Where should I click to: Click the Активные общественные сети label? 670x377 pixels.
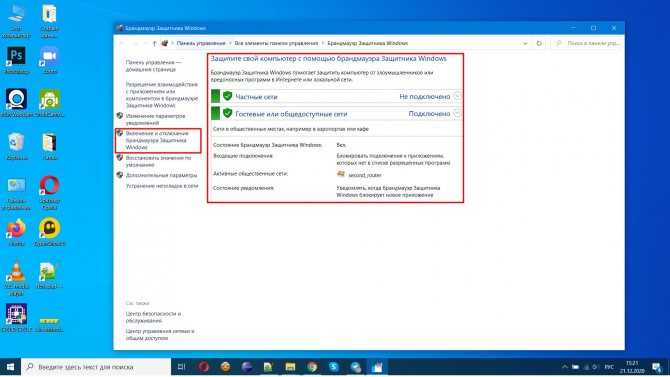coord(250,174)
